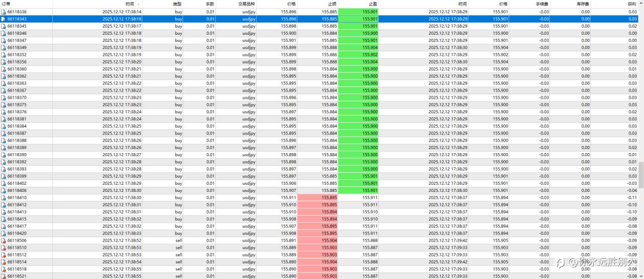
Task: Select order number 66118415
Action: click(x=17, y=219)
